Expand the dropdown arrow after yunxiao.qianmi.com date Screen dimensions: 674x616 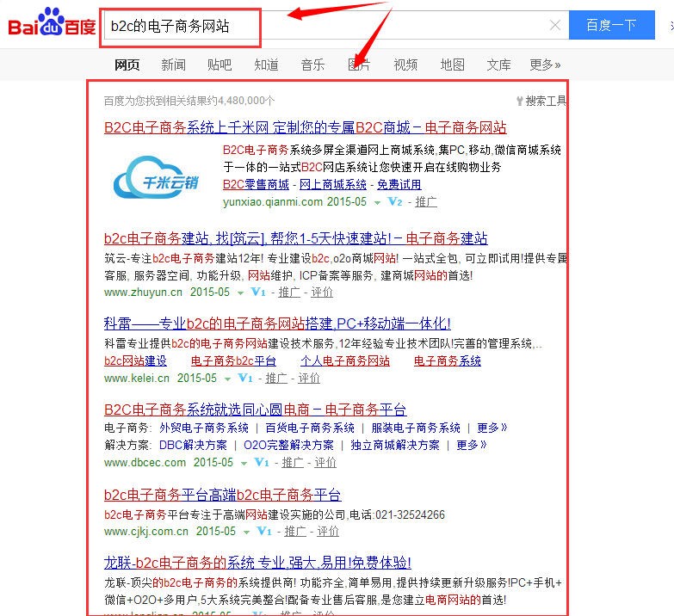click(x=377, y=202)
